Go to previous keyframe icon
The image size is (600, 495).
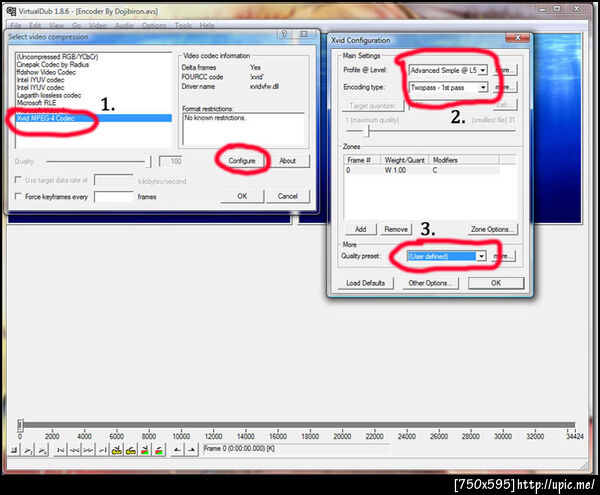tap(117, 450)
